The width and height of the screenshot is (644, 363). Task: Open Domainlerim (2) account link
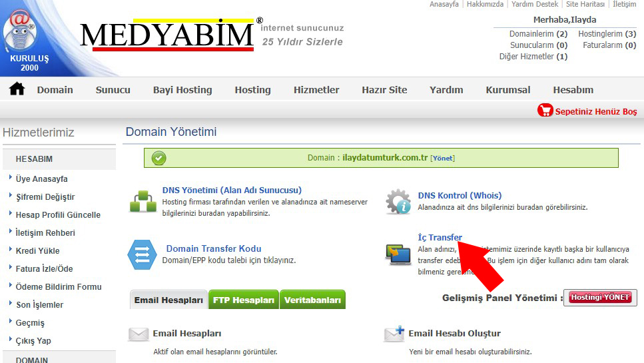[x=538, y=34]
